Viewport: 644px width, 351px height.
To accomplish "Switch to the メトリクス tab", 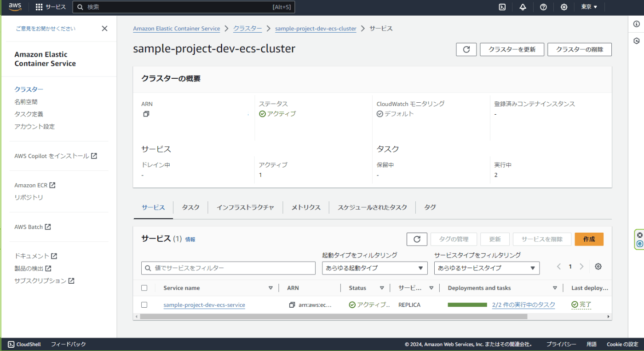I will [306, 207].
